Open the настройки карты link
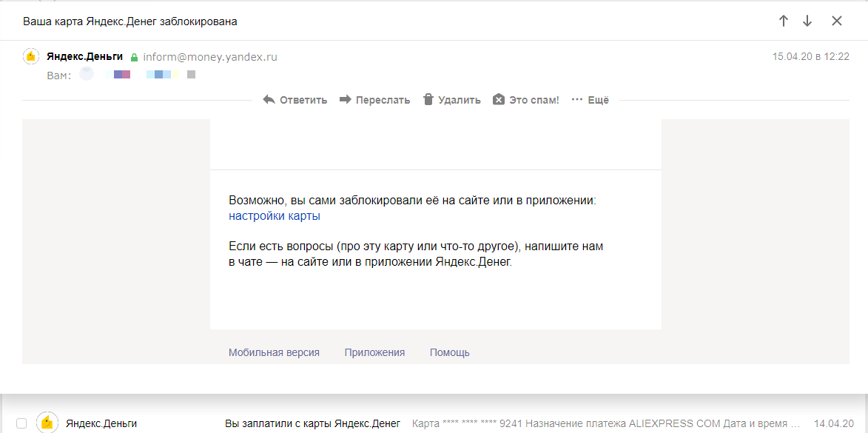This screenshot has height=433, width=868. (x=275, y=216)
